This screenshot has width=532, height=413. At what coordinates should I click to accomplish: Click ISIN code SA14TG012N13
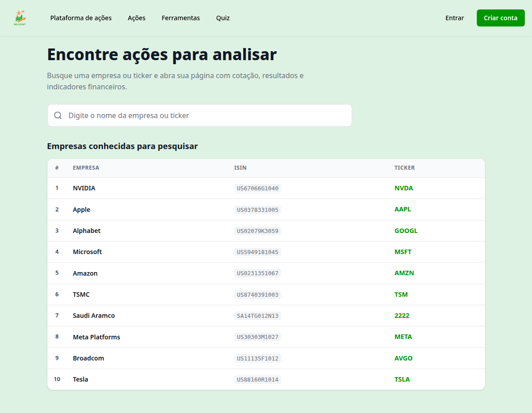[258, 316]
